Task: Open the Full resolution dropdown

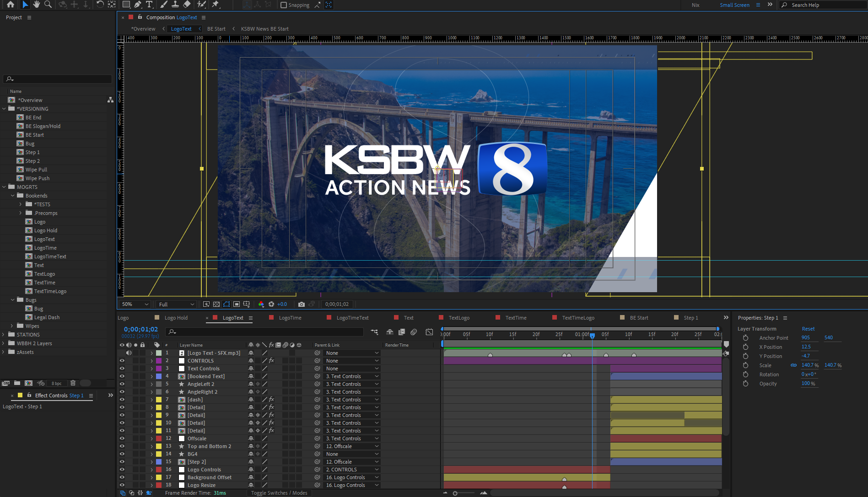Action: pyautogui.click(x=176, y=304)
